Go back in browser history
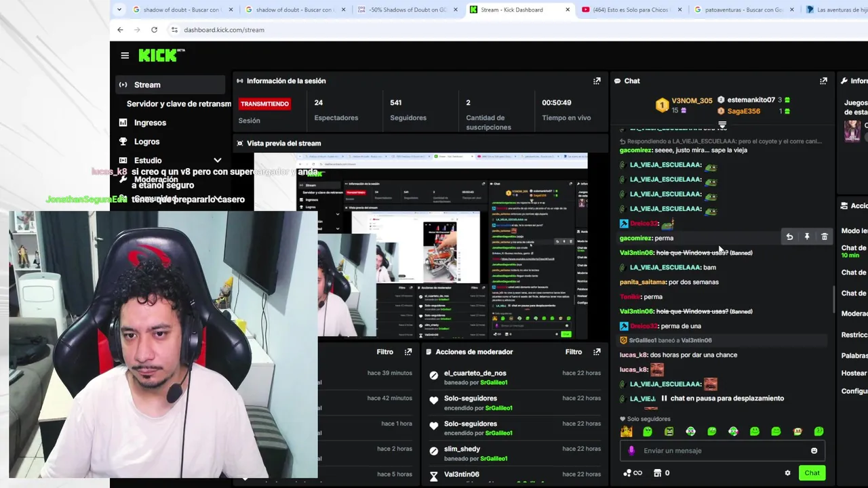Screen dimensions: 868x488 [120, 30]
